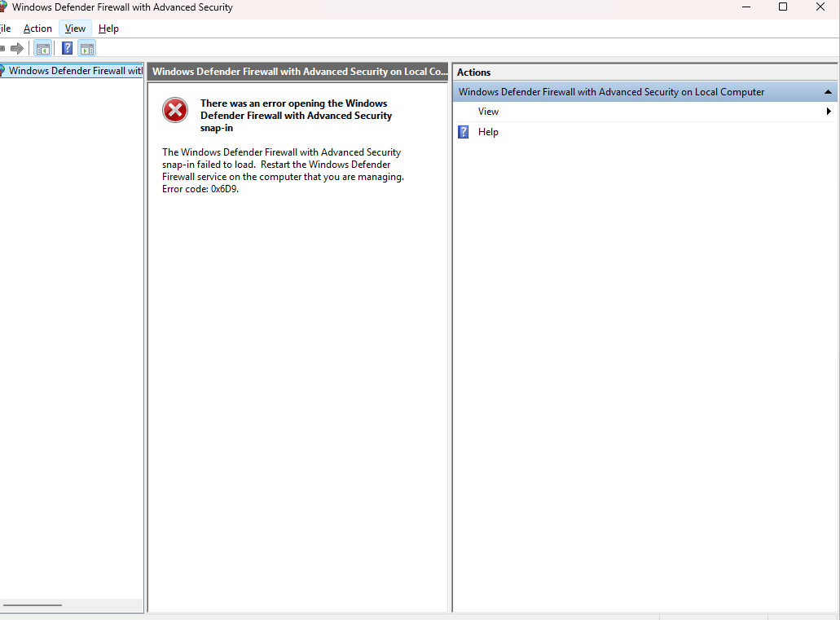
Task: Toggle Show/Hide Action Pane toolbar icon
Action: click(87, 49)
